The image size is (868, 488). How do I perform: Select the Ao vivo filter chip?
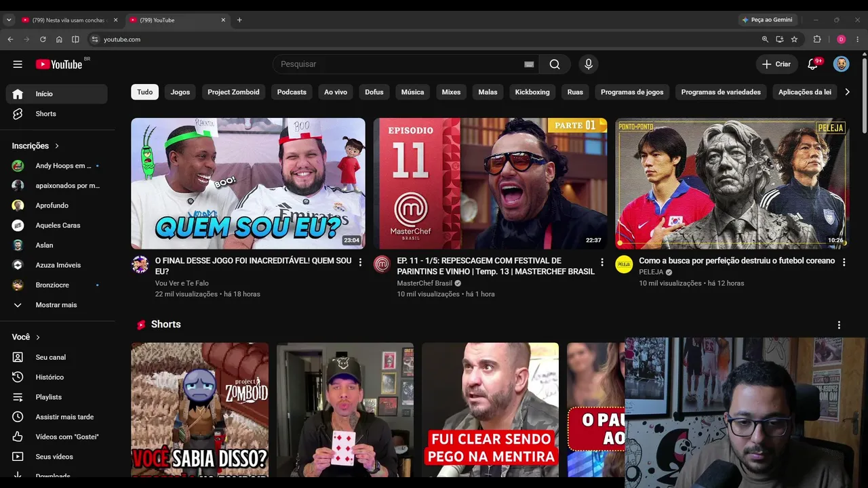click(336, 92)
